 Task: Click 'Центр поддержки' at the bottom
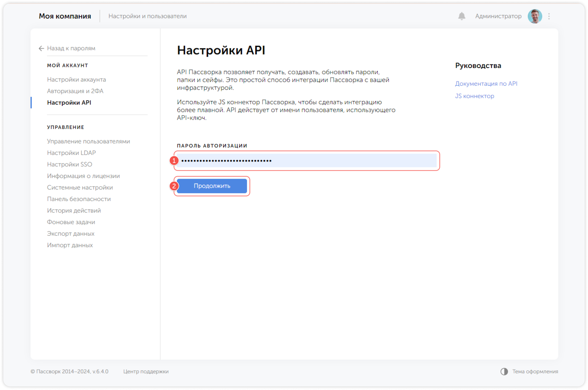tap(146, 372)
